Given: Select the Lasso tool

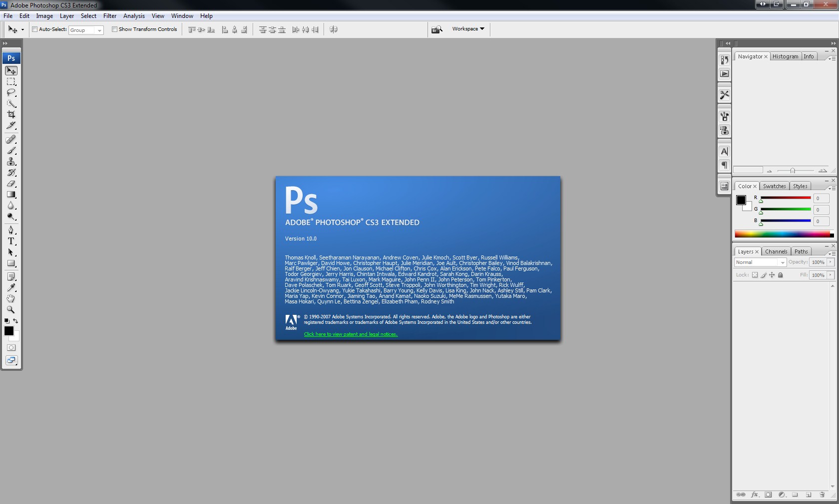Looking at the screenshot, I should click(x=11, y=93).
